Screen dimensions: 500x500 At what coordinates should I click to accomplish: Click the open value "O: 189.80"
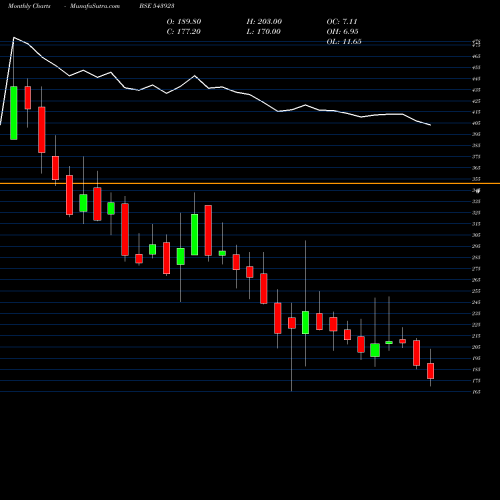184,22
